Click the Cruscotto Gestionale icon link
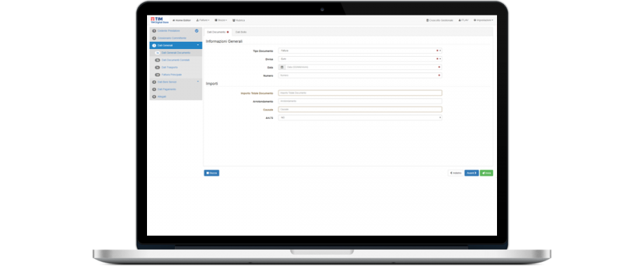 (427, 20)
